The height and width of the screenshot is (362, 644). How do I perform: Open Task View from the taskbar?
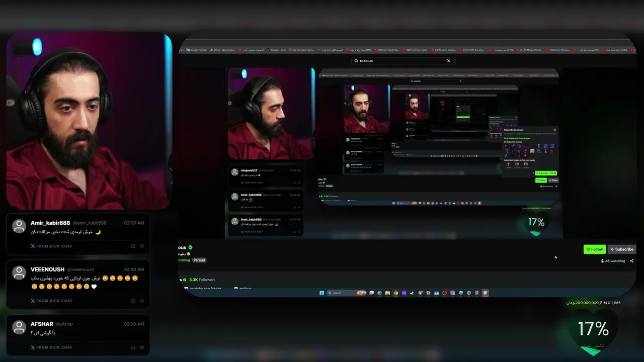371,293
